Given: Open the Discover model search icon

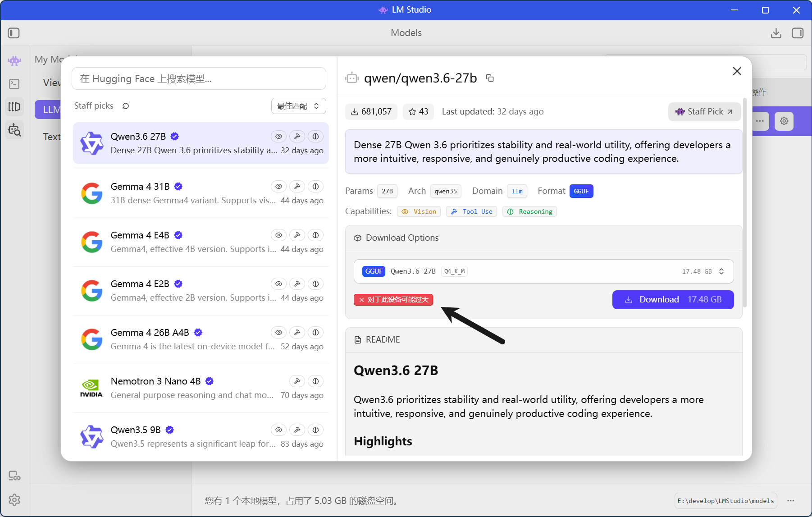Looking at the screenshot, I should pyautogui.click(x=14, y=130).
